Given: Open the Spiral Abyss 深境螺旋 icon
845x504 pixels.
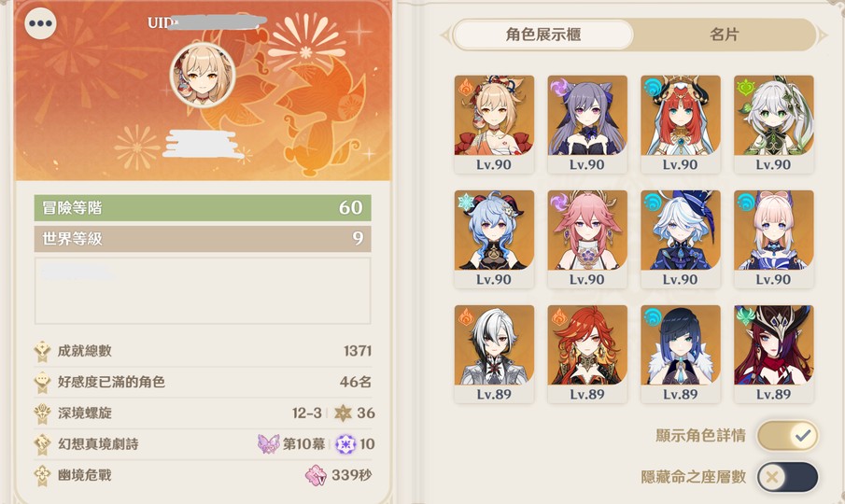Looking at the screenshot, I should tap(42, 413).
